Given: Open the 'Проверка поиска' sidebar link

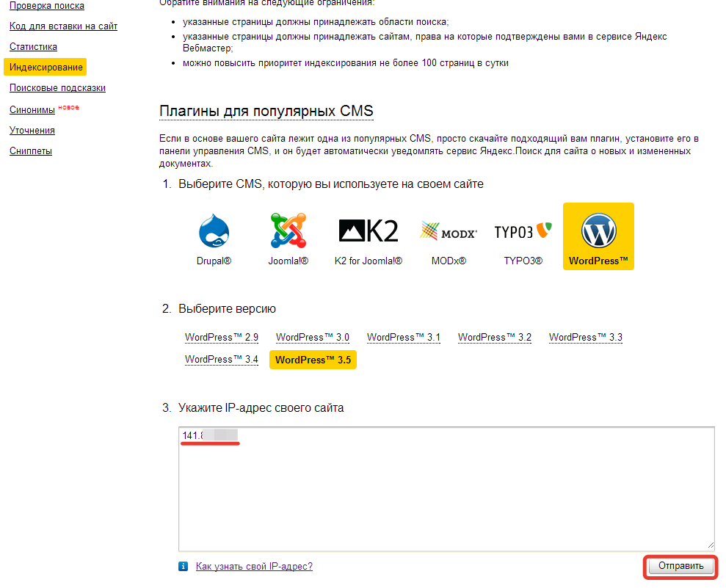Looking at the screenshot, I should pyautogui.click(x=47, y=6).
